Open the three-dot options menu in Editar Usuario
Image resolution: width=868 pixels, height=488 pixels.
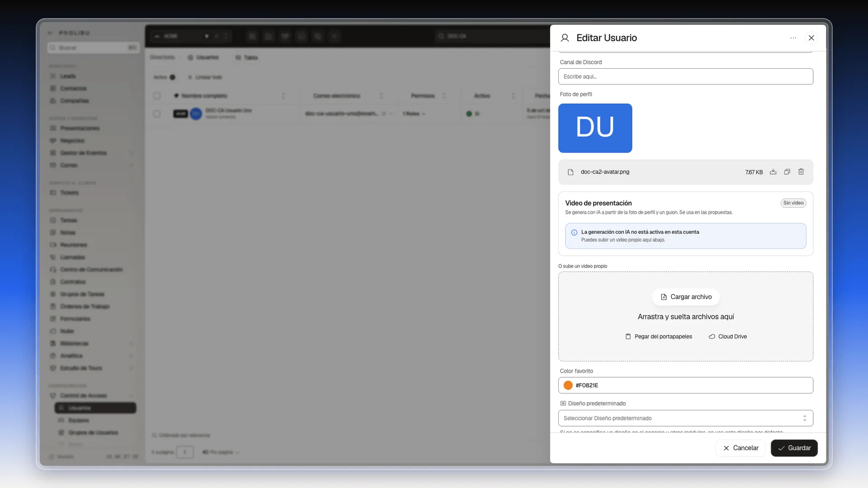coord(793,38)
